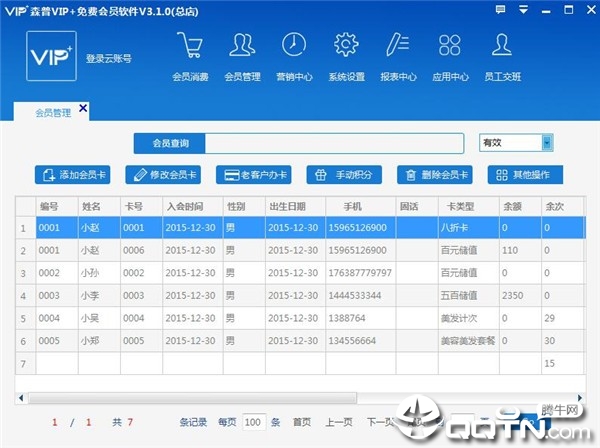Click the 会员查询 search input field

[334, 143]
